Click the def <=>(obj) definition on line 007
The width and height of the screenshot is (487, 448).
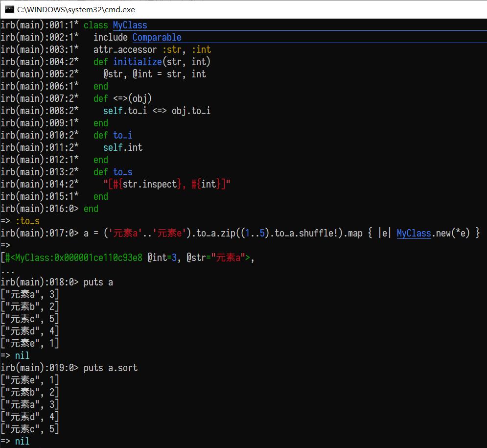click(x=122, y=98)
